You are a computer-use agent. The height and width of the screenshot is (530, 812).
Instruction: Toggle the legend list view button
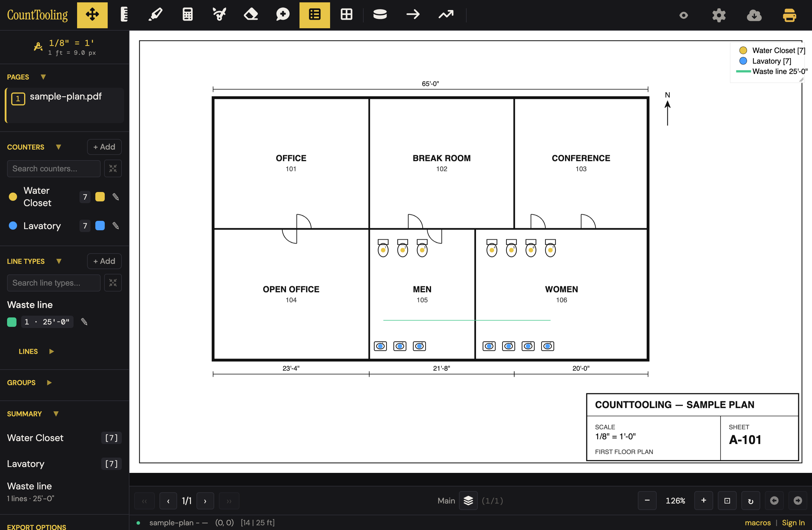[315, 15]
